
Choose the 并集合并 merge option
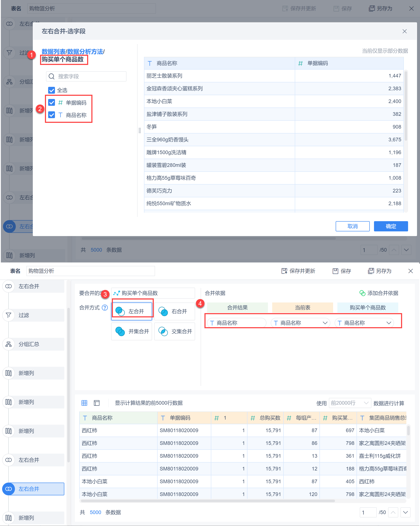(x=132, y=331)
